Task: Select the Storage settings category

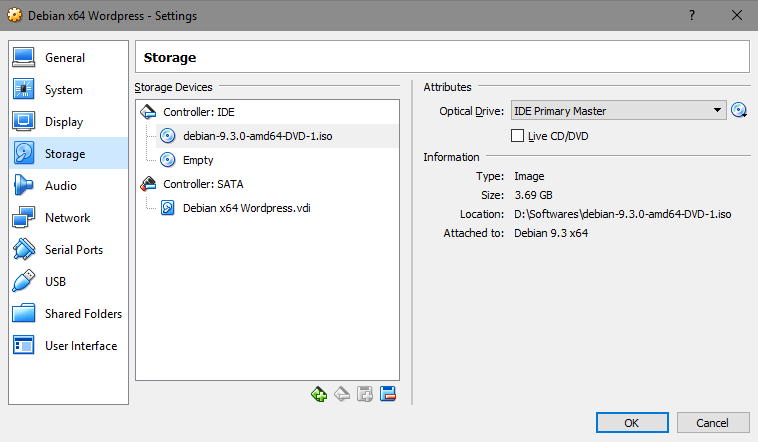Action: coord(68,153)
